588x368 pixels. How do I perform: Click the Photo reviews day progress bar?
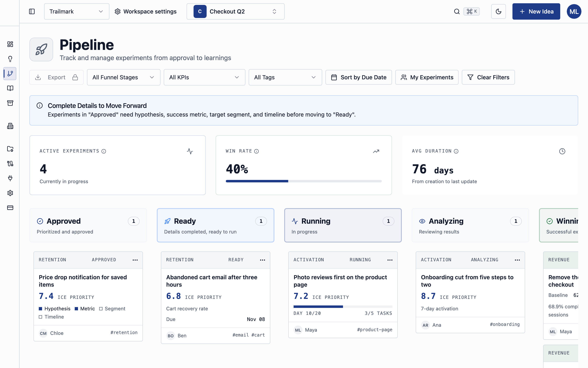point(343,307)
